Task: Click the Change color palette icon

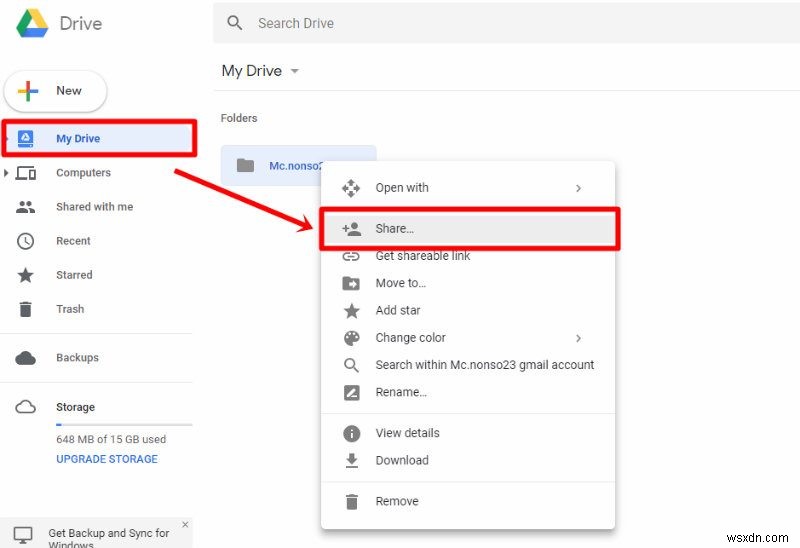Action: [352, 338]
